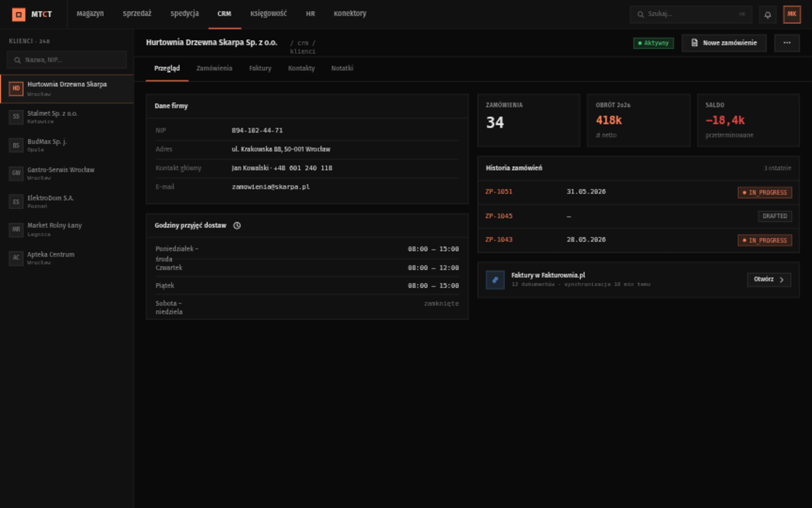Viewport: 812px width, 508px height.
Task: Focus the Nazwa, NIP client filter field
Action: (x=66, y=60)
